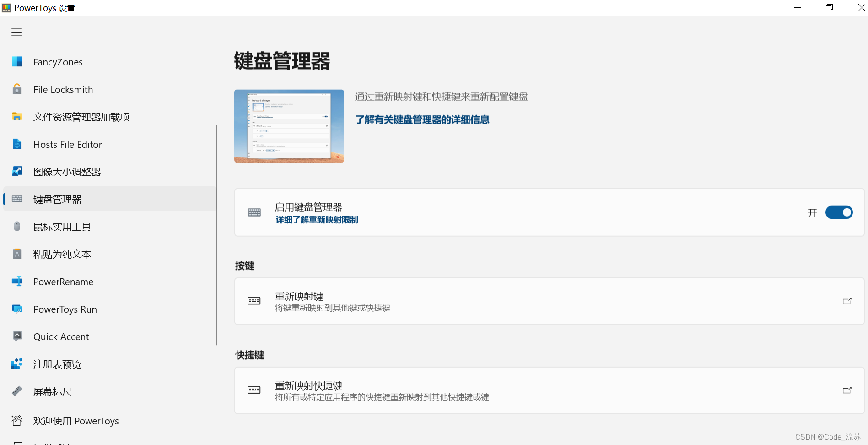This screenshot has height=445, width=868.
Task: Select 欢迎使用 PowerToys label
Action: click(x=76, y=421)
